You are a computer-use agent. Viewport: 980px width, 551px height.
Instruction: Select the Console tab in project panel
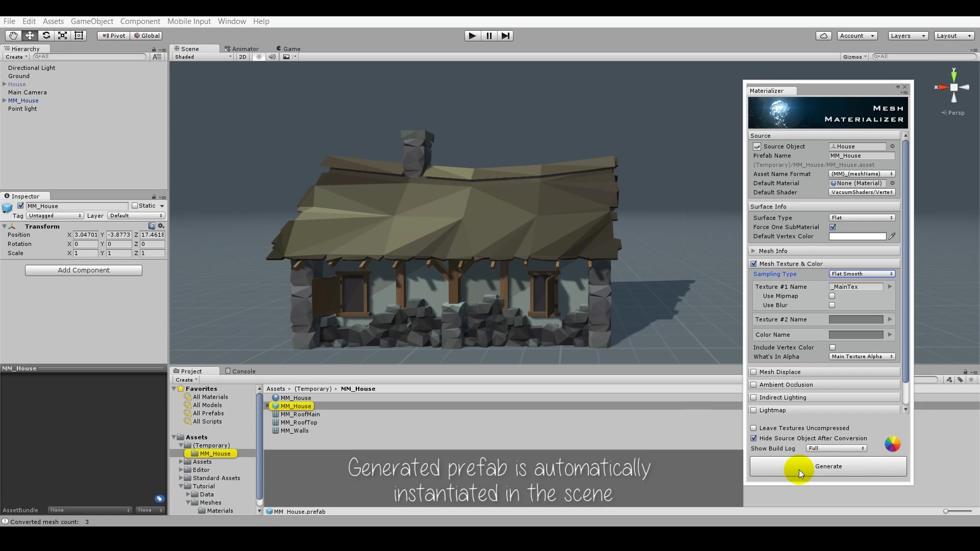[x=243, y=371]
